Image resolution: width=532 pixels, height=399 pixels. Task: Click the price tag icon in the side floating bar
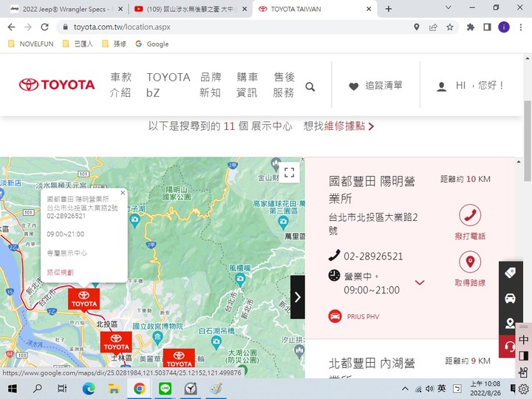pos(511,273)
